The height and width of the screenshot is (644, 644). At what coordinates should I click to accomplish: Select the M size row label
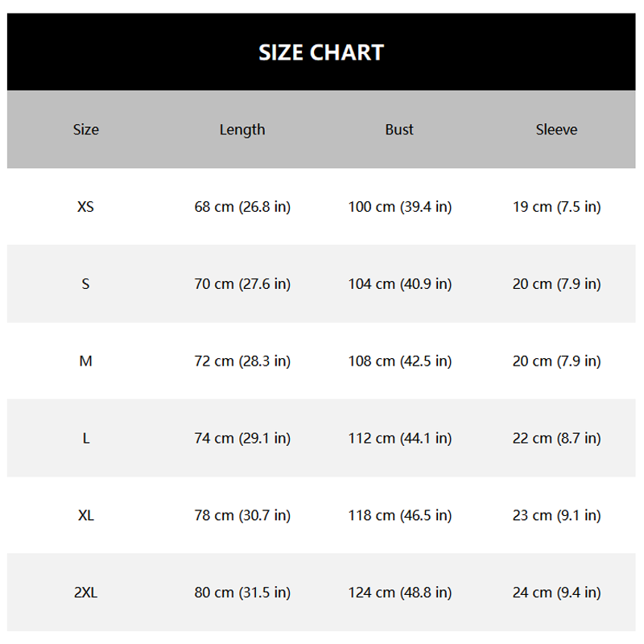coord(86,361)
